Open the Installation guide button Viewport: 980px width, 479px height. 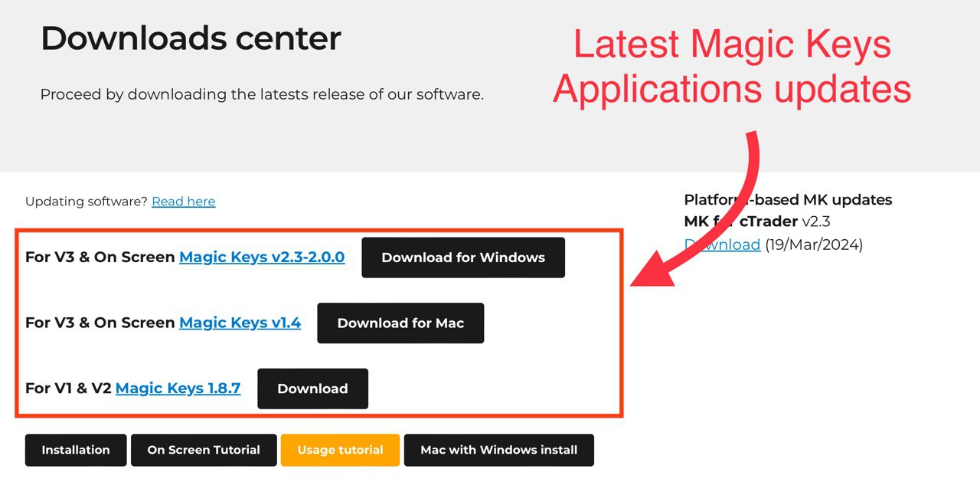click(76, 450)
